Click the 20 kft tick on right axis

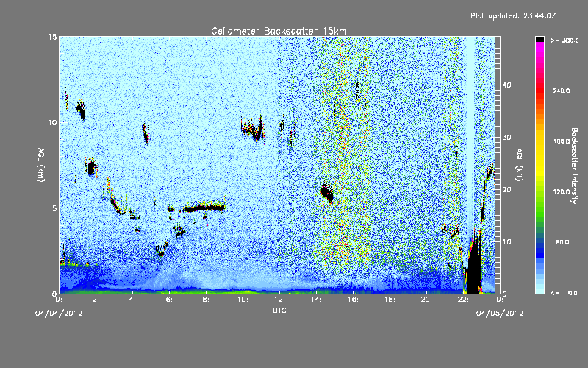tap(506, 189)
